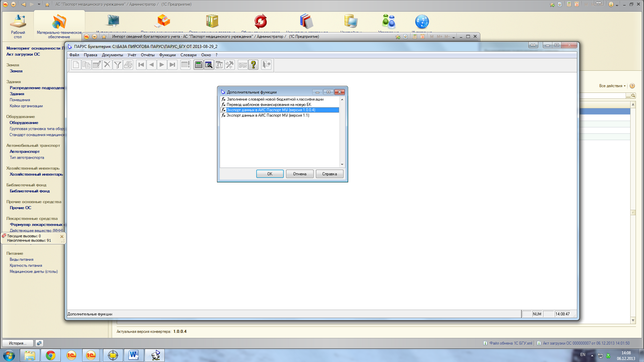Expand the Все действия dropdown

click(612, 86)
